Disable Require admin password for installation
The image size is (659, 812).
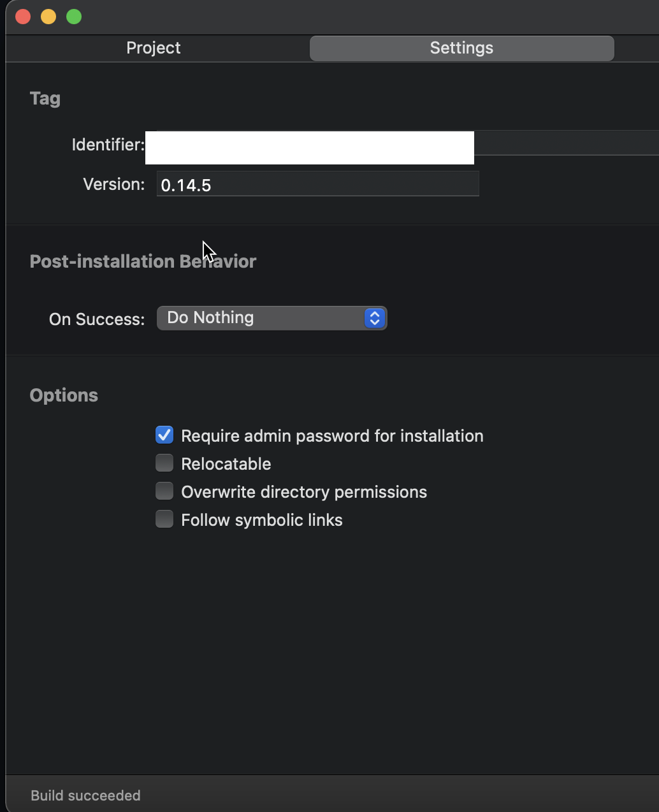pos(164,435)
